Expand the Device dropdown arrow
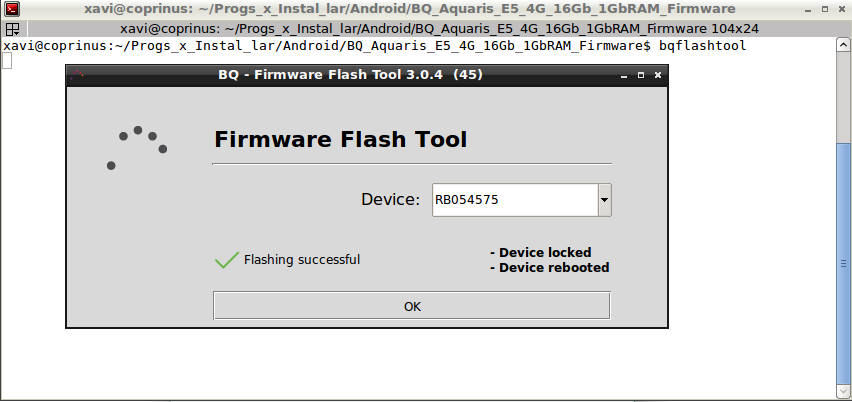852x402 pixels. (604, 200)
